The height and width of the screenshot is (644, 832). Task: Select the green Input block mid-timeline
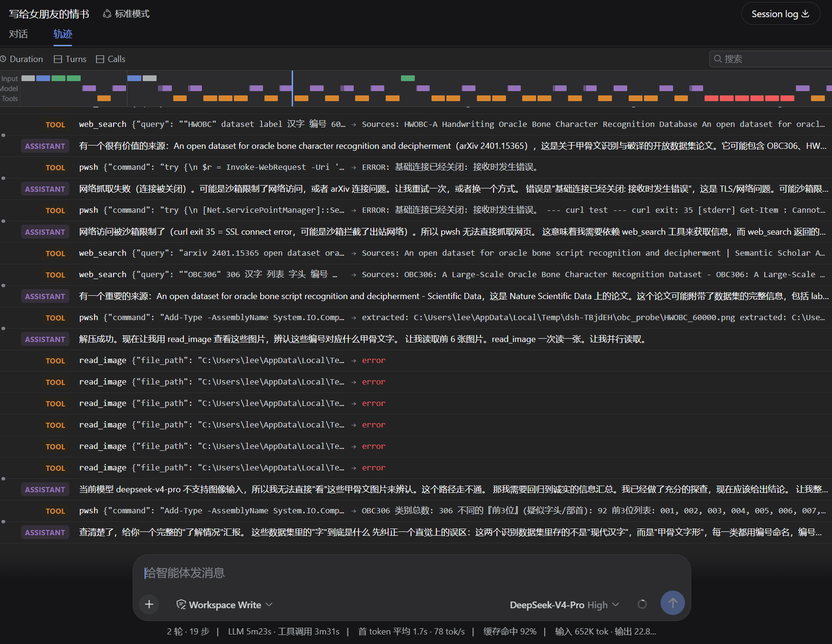point(408,78)
